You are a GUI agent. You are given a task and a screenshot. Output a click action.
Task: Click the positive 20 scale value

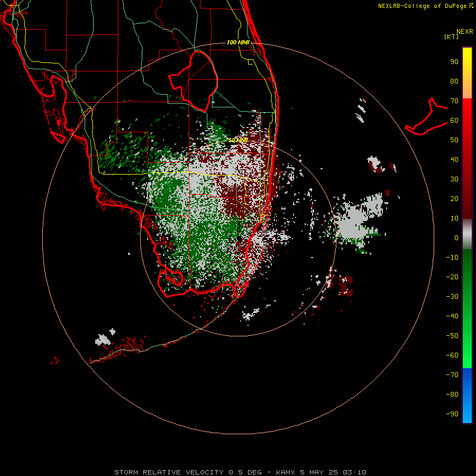pos(454,199)
